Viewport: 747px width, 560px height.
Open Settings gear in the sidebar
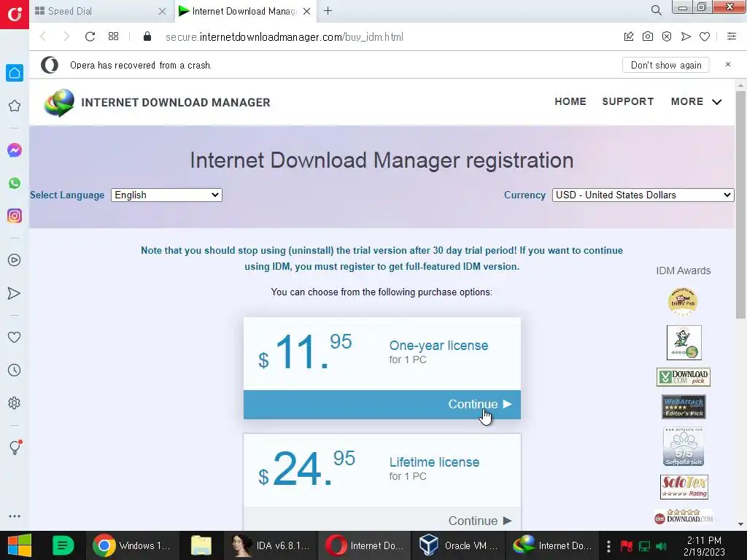15,402
